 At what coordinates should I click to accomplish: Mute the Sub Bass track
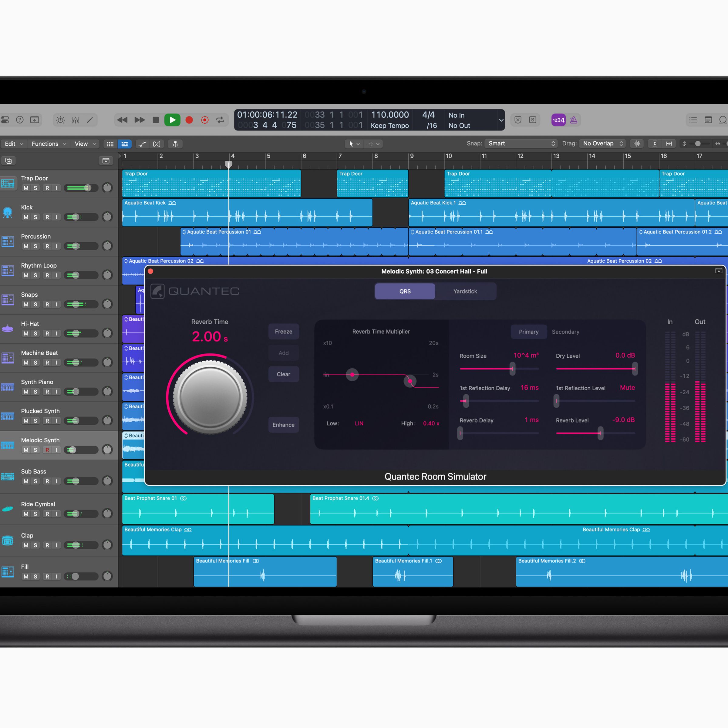point(26,481)
